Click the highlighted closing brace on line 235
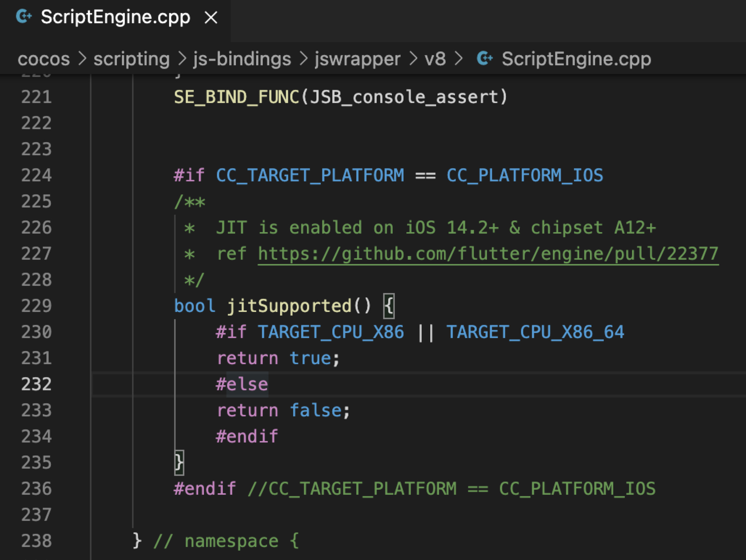Image resolution: width=746 pixels, height=560 pixels. coord(179,462)
